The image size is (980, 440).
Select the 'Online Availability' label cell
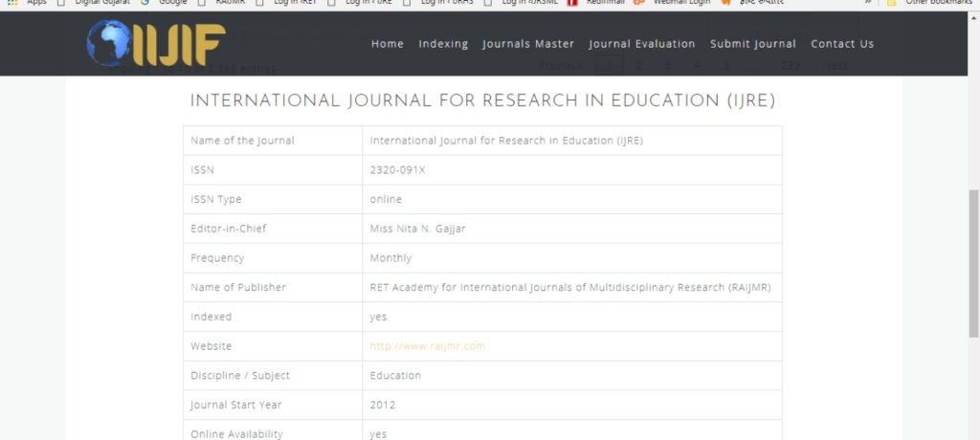pos(273,430)
